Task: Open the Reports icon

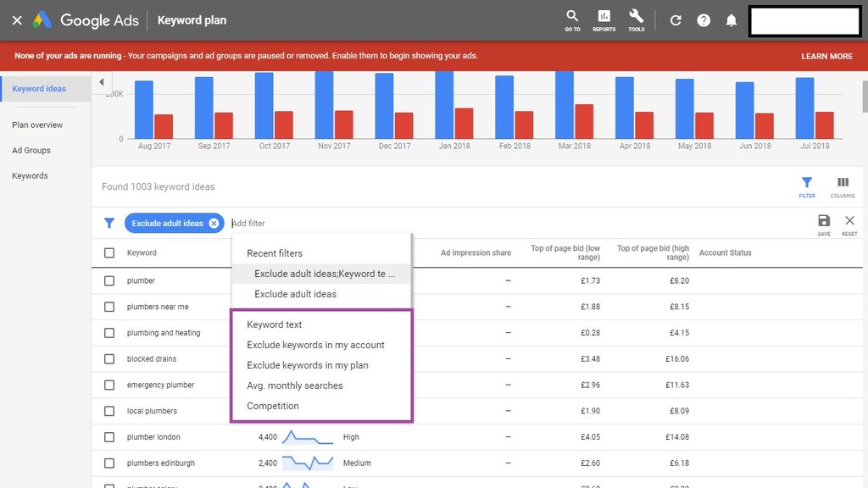Action: pyautogui.click(x=604, y=19)
